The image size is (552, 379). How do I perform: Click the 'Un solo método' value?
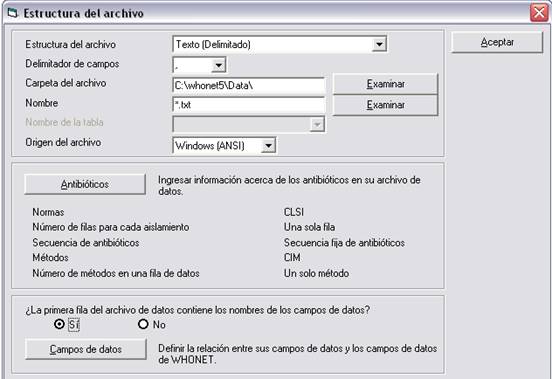pyautogui.click(x=316, y=273)
